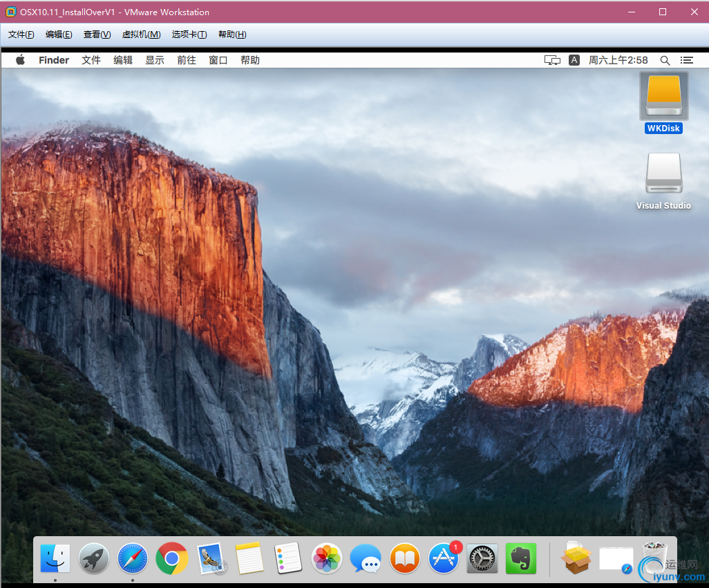Open iBooks orange icon in Dock
Image resolution: width=709 pixels, height=588 pixels.
click(x=405, y=558)
